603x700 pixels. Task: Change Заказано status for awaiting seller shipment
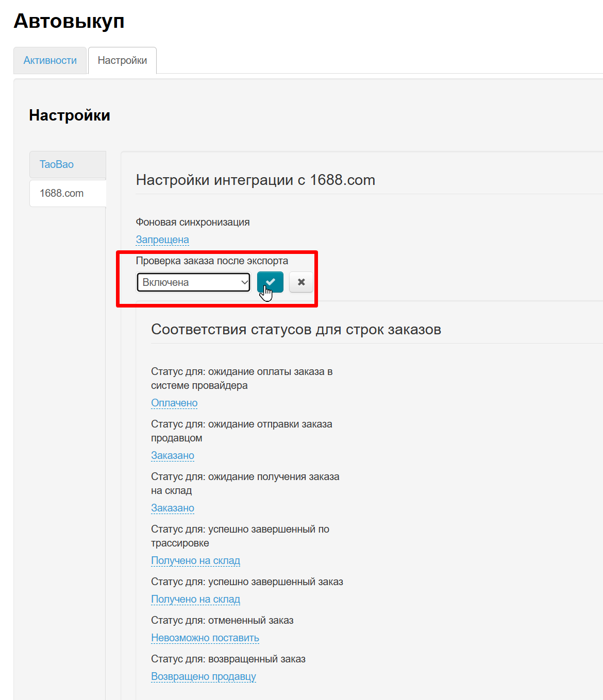click(x=173, y=455)
